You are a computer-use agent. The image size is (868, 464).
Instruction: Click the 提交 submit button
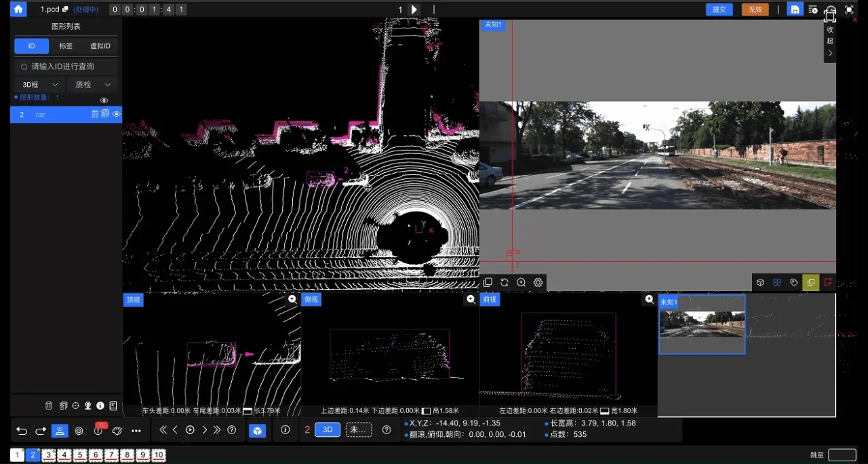(719, 9)
